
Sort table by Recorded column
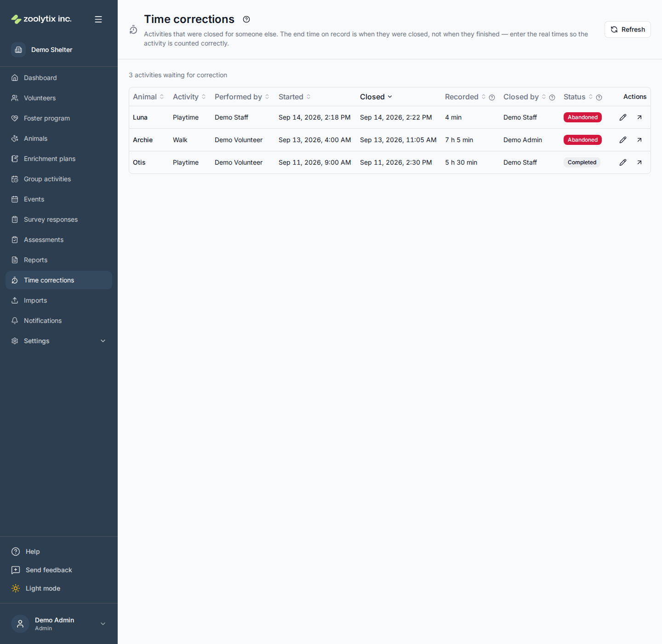pos(465,97)
